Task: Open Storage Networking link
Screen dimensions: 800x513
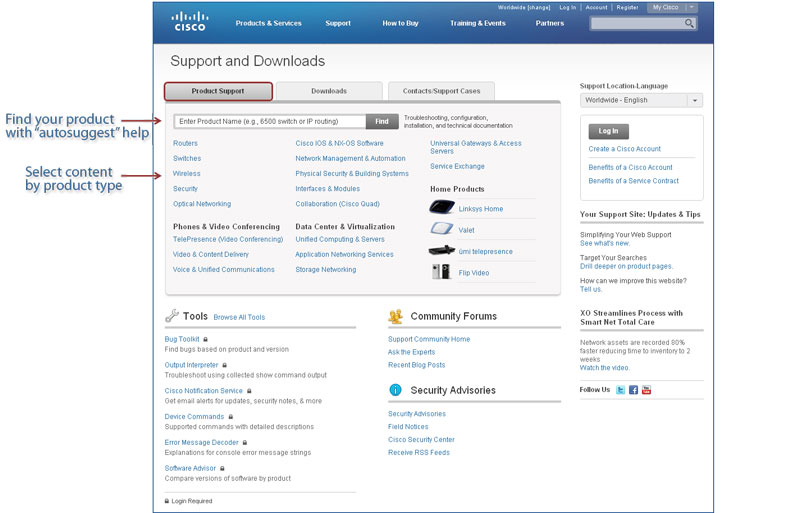Action: pos(326,270)
